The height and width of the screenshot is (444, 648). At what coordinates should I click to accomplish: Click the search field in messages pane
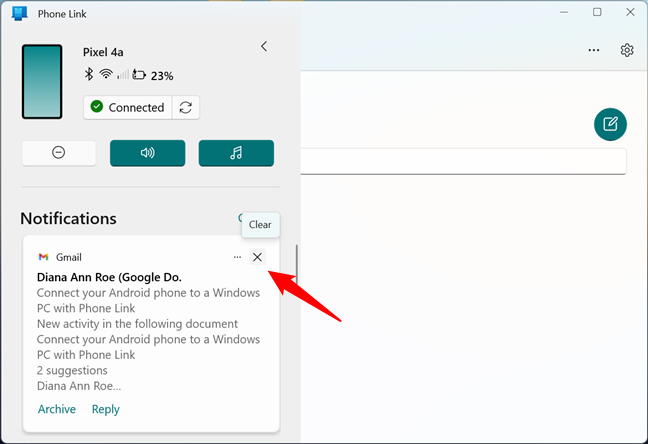[x=463, y=161]
